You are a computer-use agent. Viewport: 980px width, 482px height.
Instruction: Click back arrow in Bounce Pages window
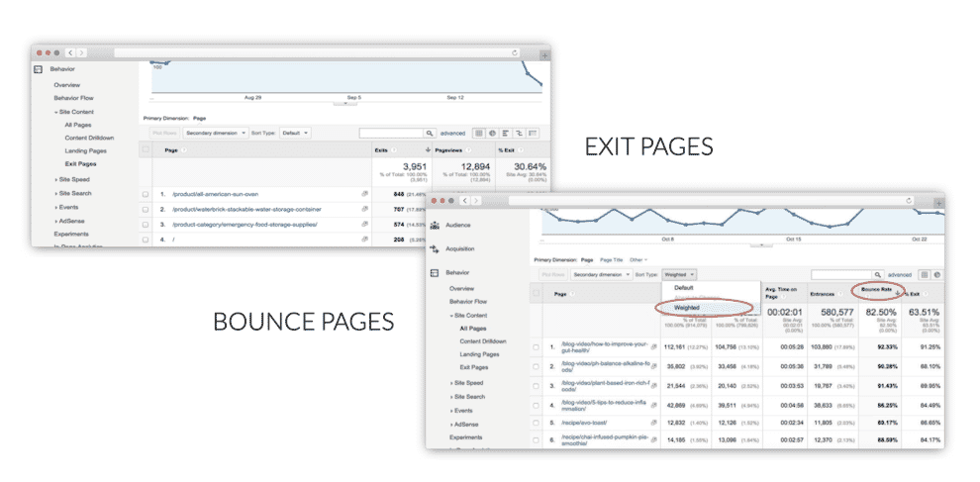(465, 201)
